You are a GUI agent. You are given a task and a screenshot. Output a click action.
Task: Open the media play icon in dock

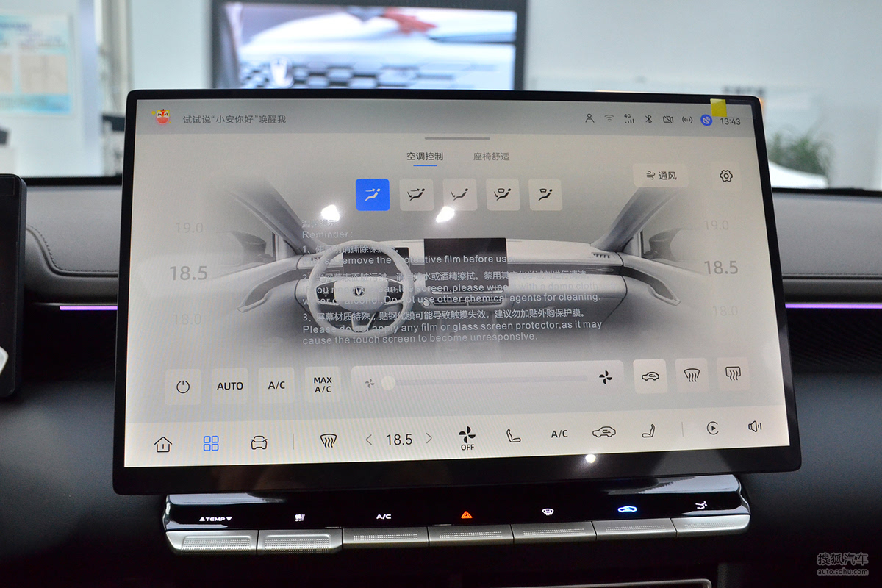tap(712, 429)
